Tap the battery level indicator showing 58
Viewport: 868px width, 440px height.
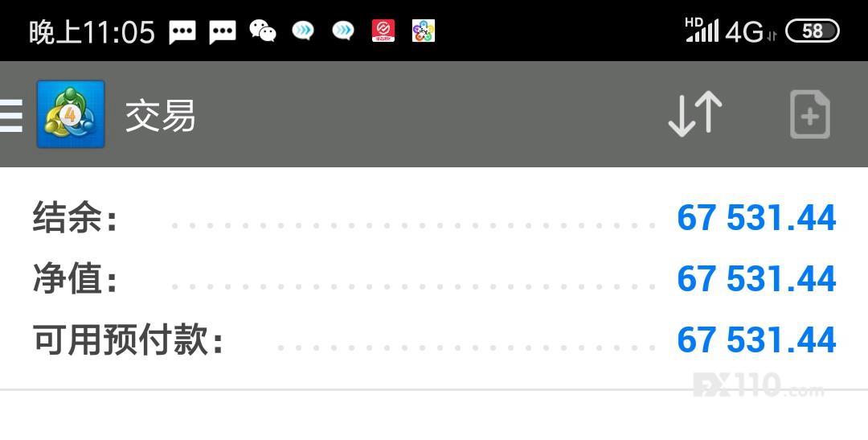(812, 31)
